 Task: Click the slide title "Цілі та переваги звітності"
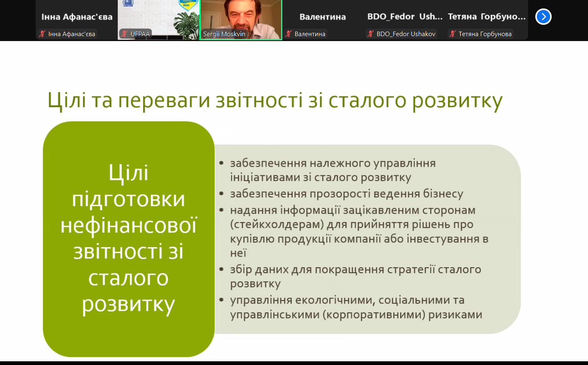click(275, 101)
